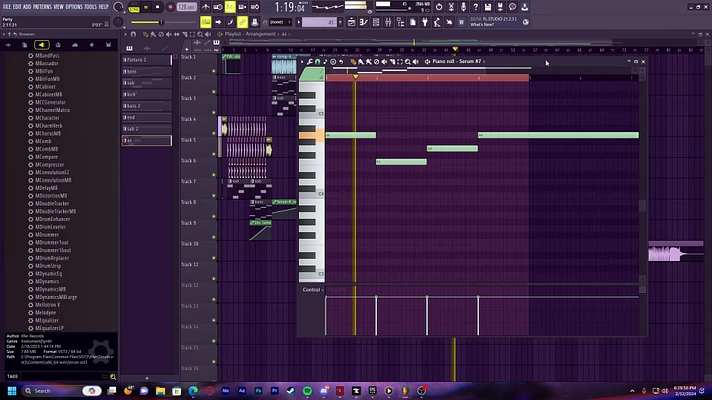Click the microphone one-click recording icon
Screen dimensions: 712x400
(x=463, y=7)
